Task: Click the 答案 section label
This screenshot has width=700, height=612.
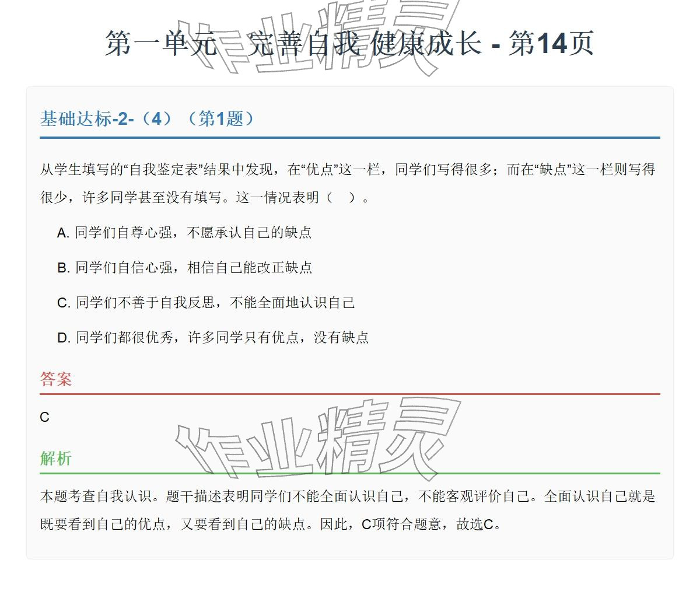Action: [x=55, y=379]
